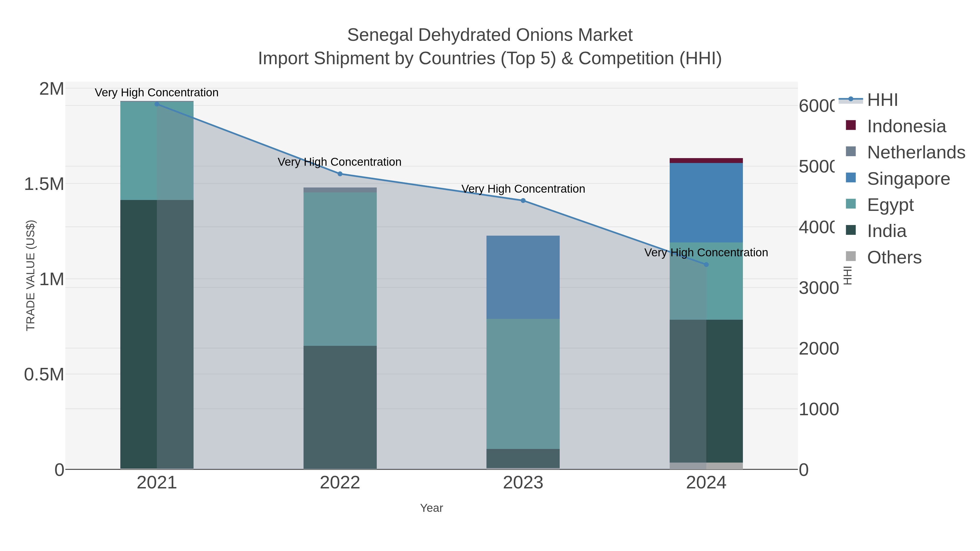Click the 2024 x-axis label
This screenshot has width=980, height=551.
click(x=706, y=483)
